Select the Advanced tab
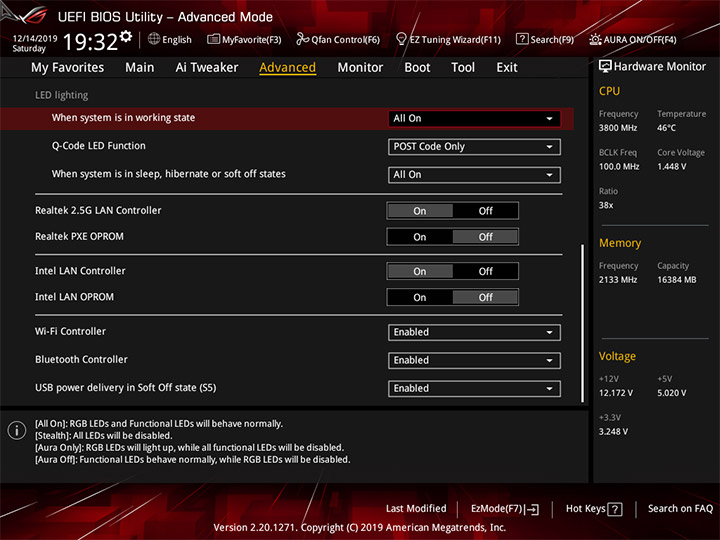Image resolution: width=720 pixels, height=540 pixels. [x=287, y=68]
